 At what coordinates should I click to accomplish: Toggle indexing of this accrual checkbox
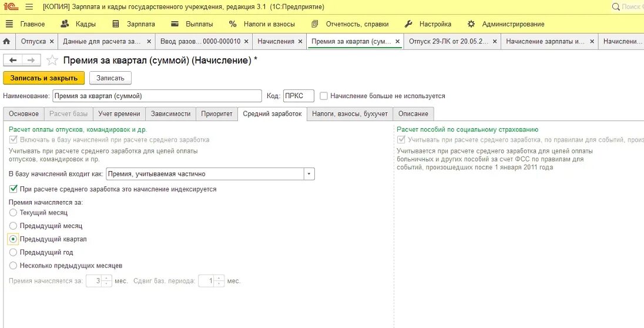[13, 189]
